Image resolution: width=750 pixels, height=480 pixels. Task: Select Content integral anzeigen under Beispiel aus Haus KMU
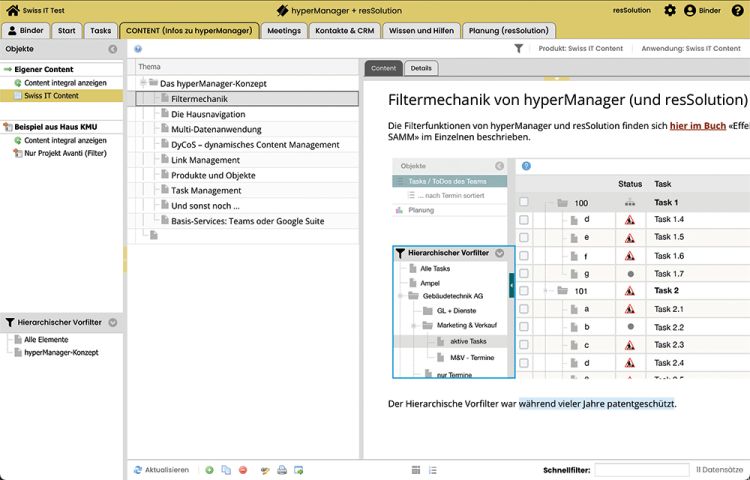pos(65,140)
